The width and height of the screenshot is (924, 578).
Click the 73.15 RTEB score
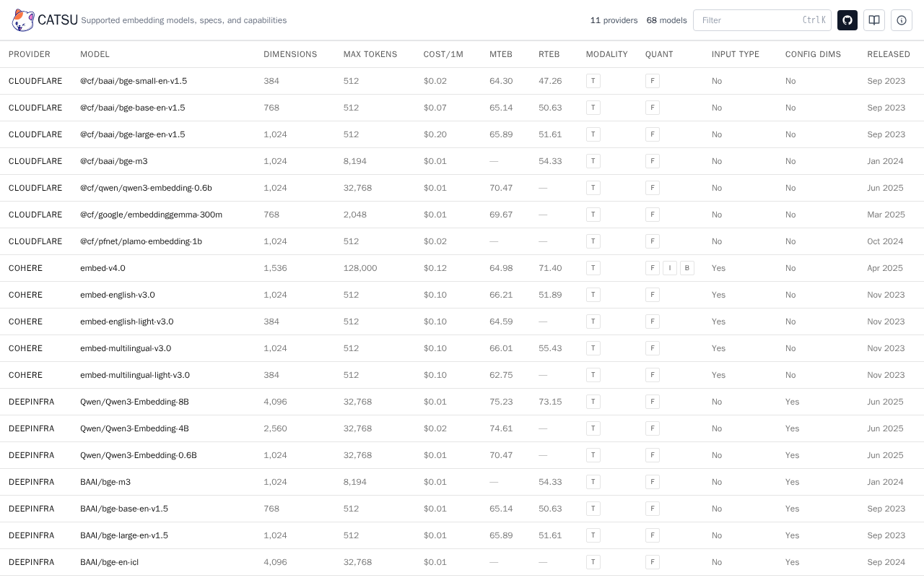[x=550, y=402]
